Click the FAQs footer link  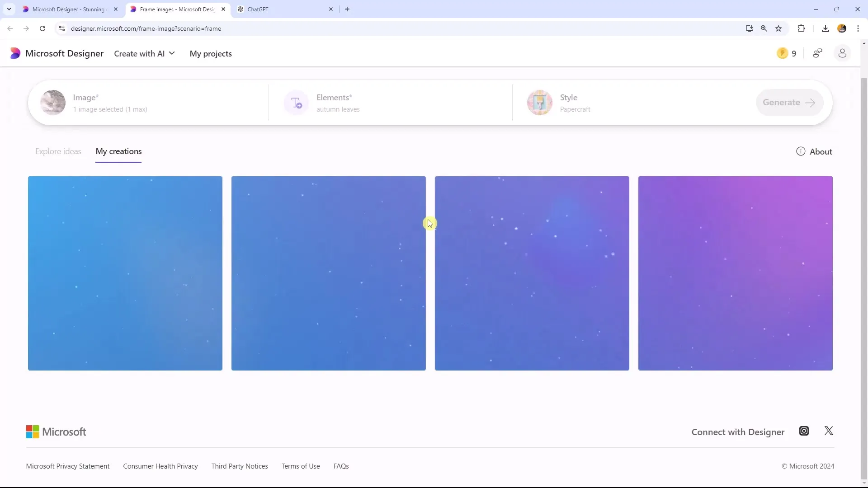[340, 466]
